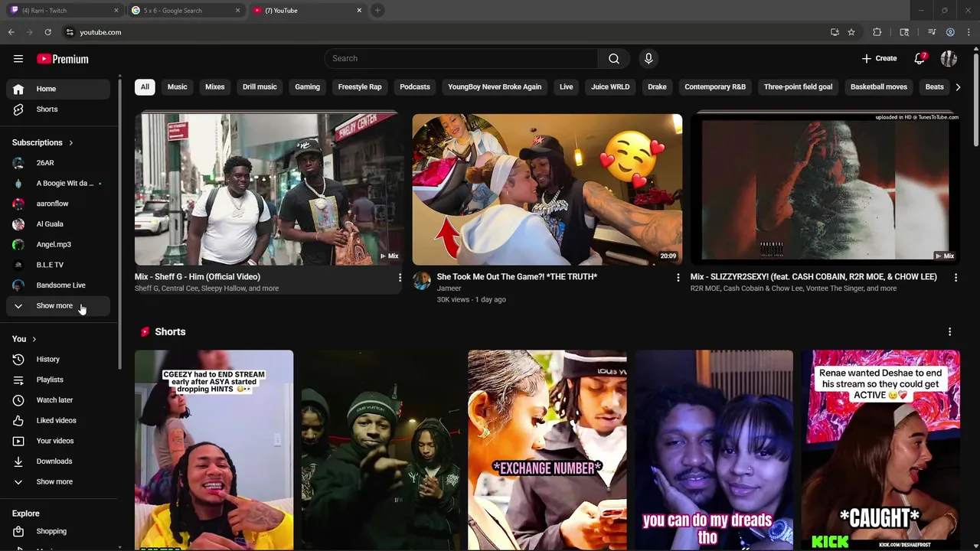Open the notifications bell
Image resolution: width=980 pixels, height=551 pixels.
pos(920,59)
